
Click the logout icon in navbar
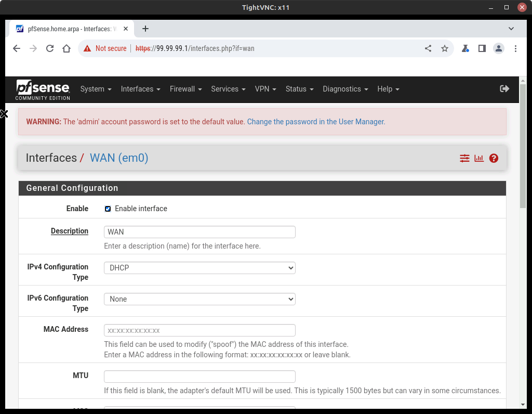pos(504,89)
